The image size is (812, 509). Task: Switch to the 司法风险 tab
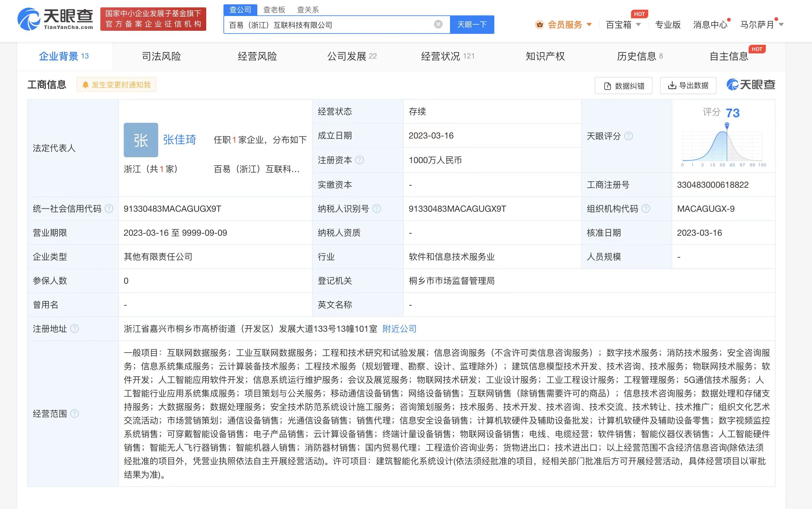pos(161,56)
